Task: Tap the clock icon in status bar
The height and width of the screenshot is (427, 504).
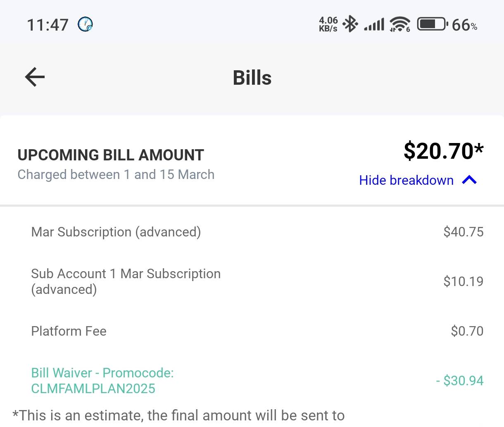Action: [x=86, y=24]
